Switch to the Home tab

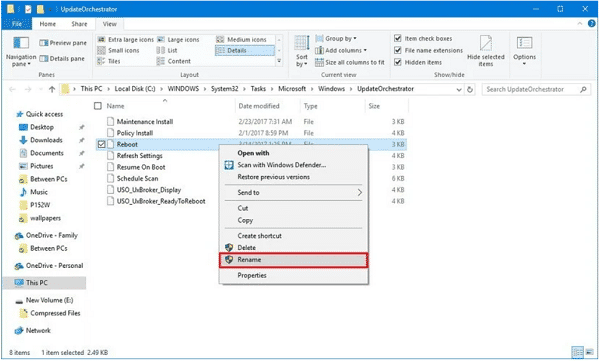pos(47,24)
